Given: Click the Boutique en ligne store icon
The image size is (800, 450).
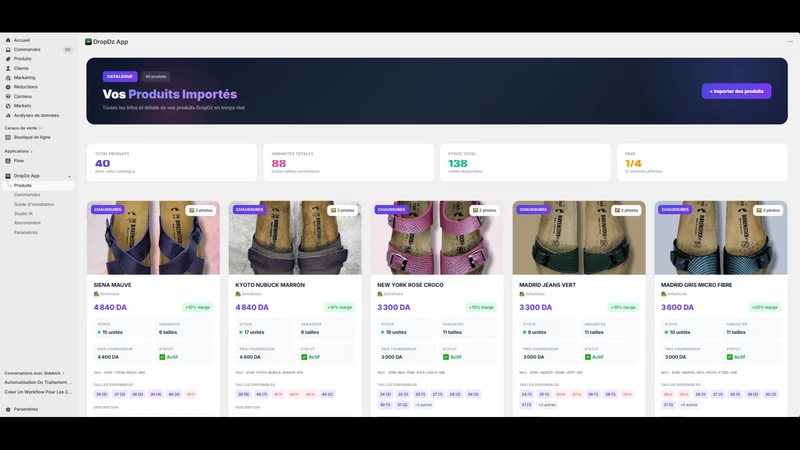Looking at the screenshot, I should 8,137.
